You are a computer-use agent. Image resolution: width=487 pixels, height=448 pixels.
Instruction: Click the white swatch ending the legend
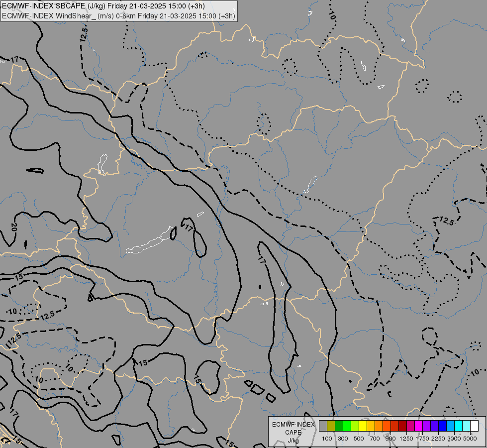474,426
